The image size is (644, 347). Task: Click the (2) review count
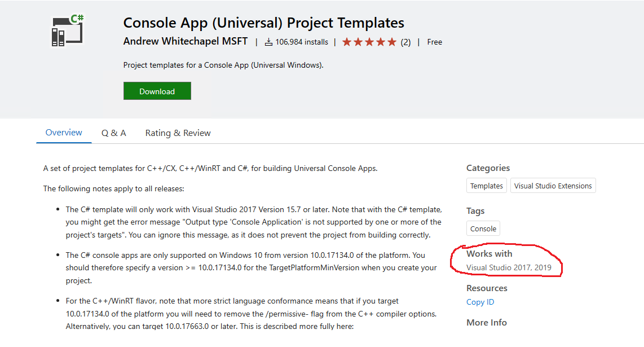pyautogui.click(x=406, y=42)
